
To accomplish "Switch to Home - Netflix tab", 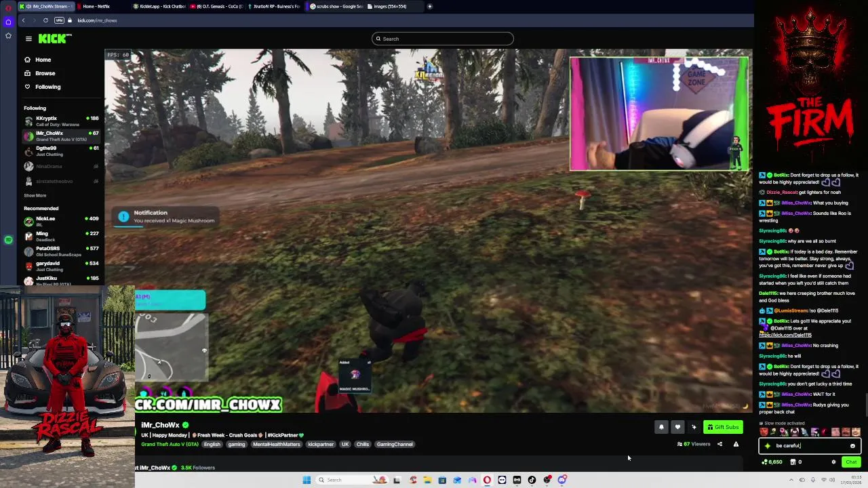I will click(x=104, y=6).
